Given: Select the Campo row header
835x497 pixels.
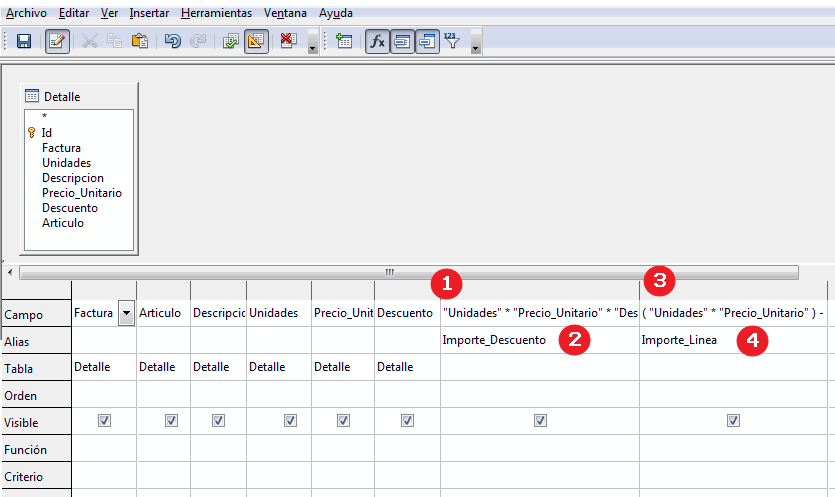Looking at the screenshot, I should (37, 314).
